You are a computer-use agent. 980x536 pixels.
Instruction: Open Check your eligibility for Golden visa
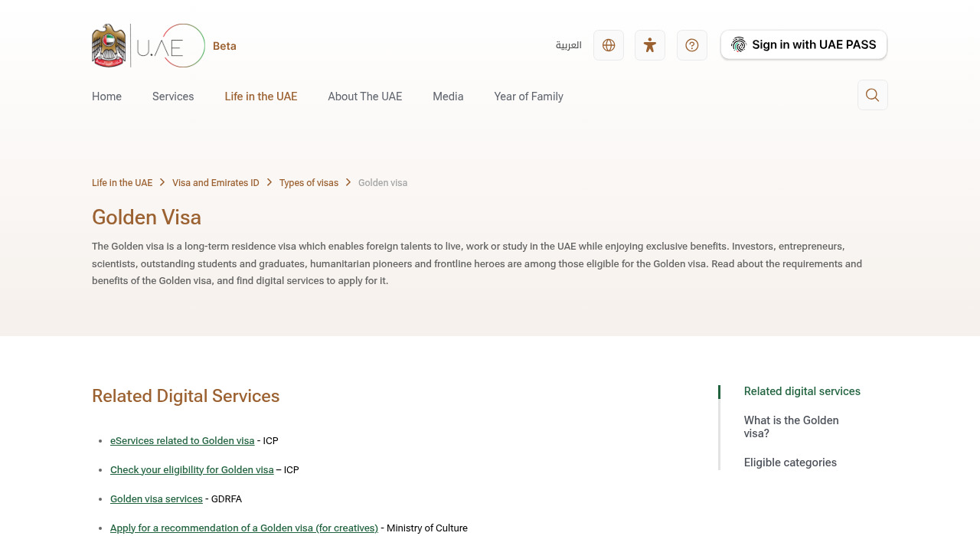[192, 470]
